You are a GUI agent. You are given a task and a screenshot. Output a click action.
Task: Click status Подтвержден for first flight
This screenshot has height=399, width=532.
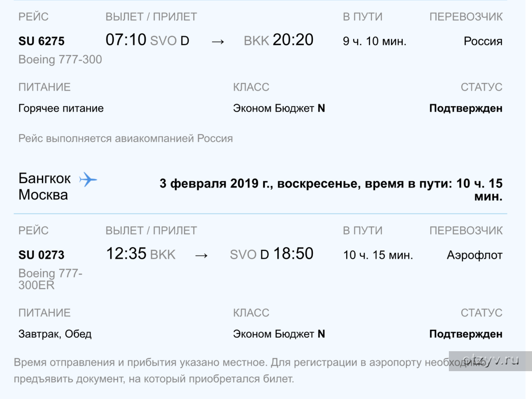[x=466, y=108]
